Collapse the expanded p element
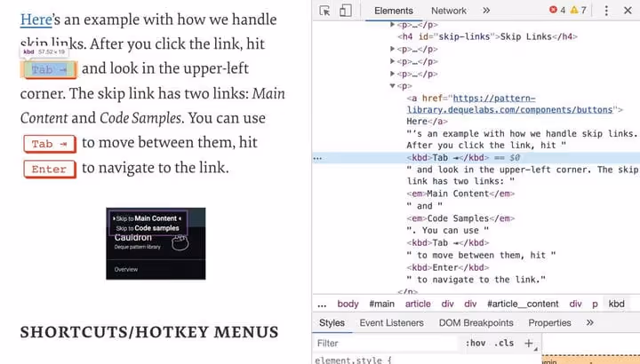Viewport: 640px width, 364px height. pyautogui.click(x=392, y=86)
